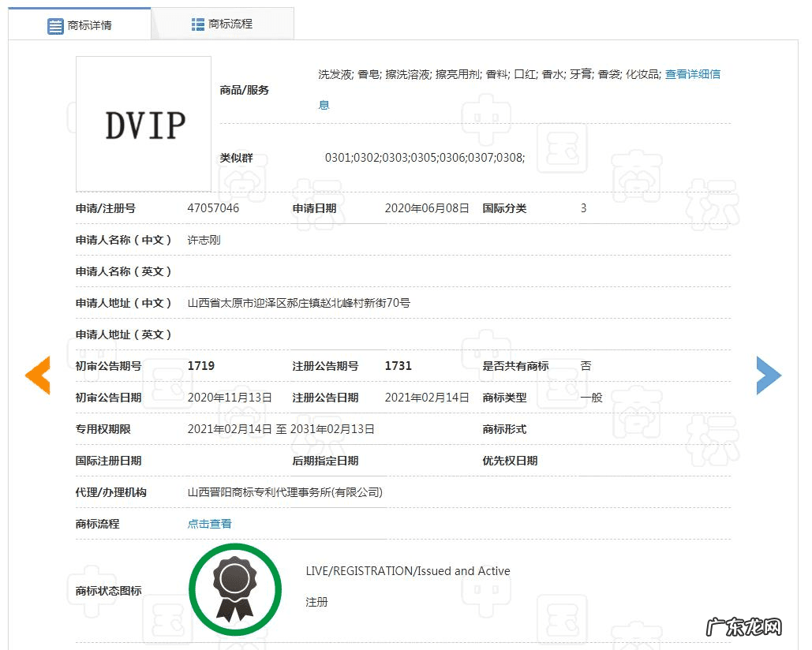This screenshot has height=650, width=812.
Task: Switch to the 商标流程 tab
Action: click(225, 23)
